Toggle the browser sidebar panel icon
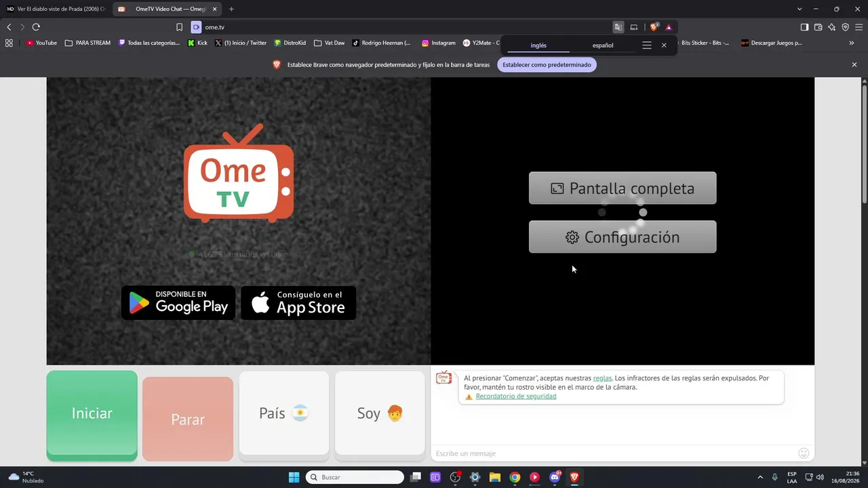This screenshot has width=868, height=488. click(804, 27)
